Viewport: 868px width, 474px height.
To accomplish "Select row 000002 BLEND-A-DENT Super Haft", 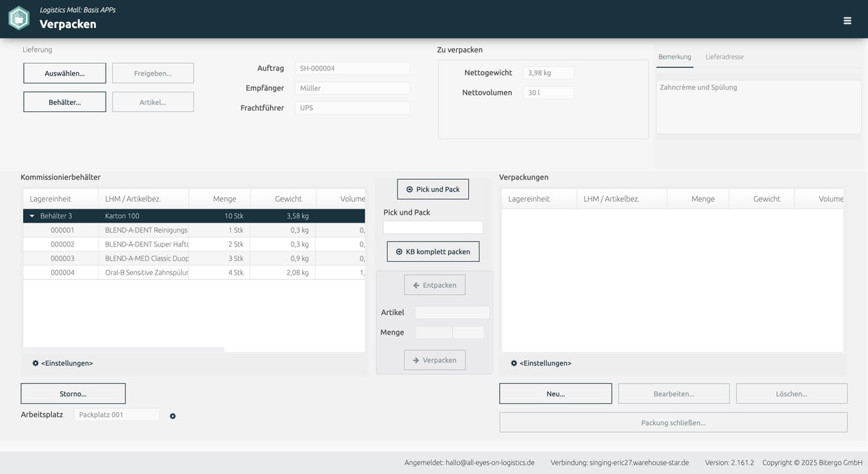I will (194, 244).
